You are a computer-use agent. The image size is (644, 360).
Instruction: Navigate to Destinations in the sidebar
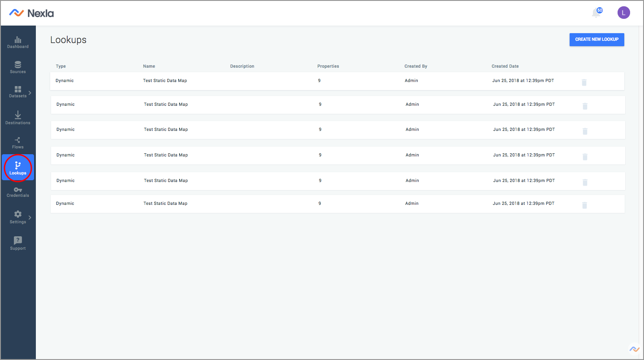coord(18,117)
